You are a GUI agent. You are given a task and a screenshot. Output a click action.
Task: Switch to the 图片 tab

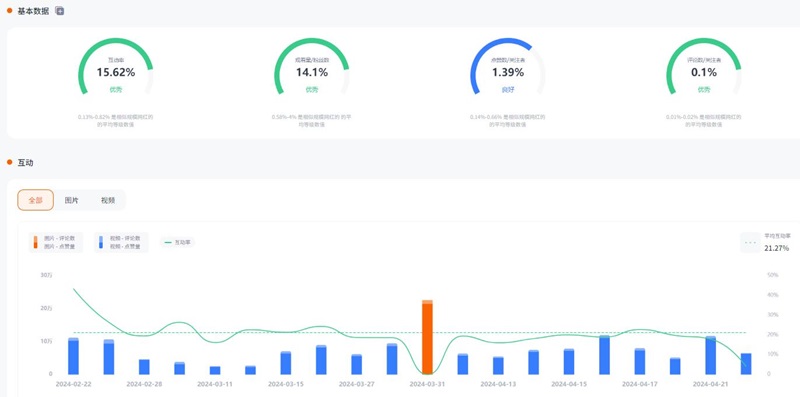pyautogui.click(x=71, y=200)
